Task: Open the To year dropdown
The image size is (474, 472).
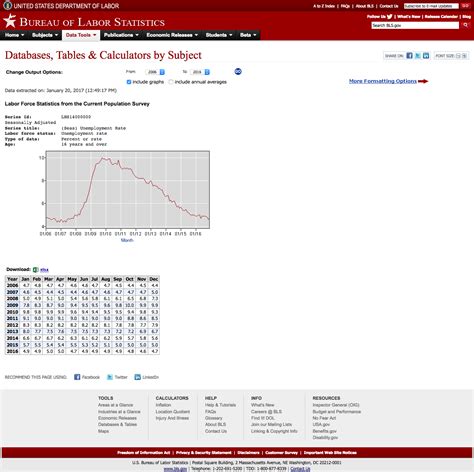Action: [x=200, y=72]
